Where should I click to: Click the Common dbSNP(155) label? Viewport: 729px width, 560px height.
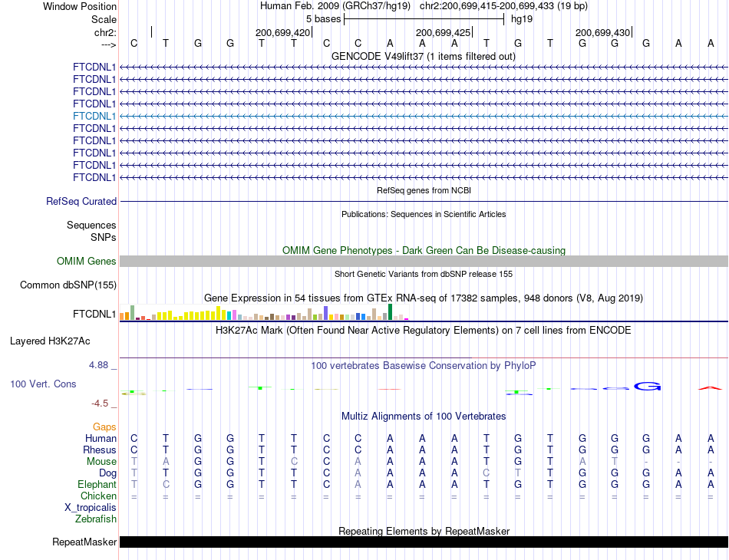pos(68,285)
